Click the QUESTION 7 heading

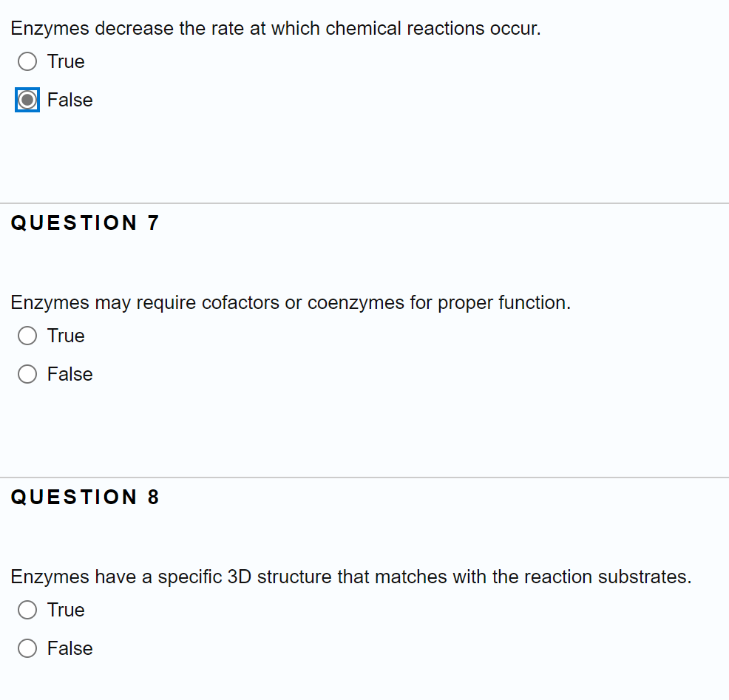(85, 222)
